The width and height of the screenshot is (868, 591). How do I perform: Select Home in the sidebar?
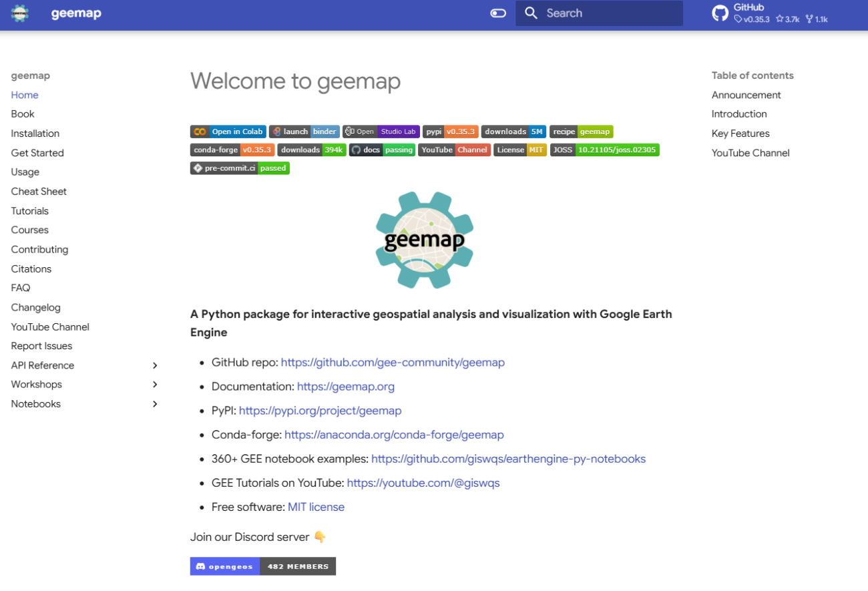click(25, 95)
